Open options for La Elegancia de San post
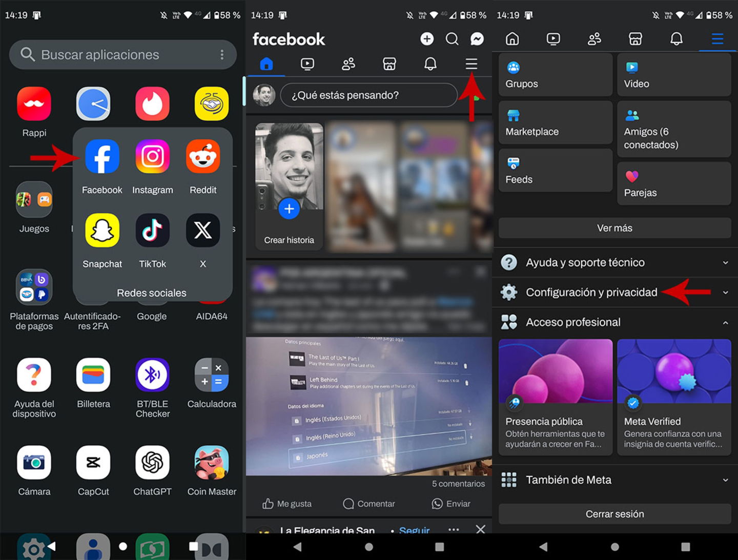 click(x=454, y=529)
